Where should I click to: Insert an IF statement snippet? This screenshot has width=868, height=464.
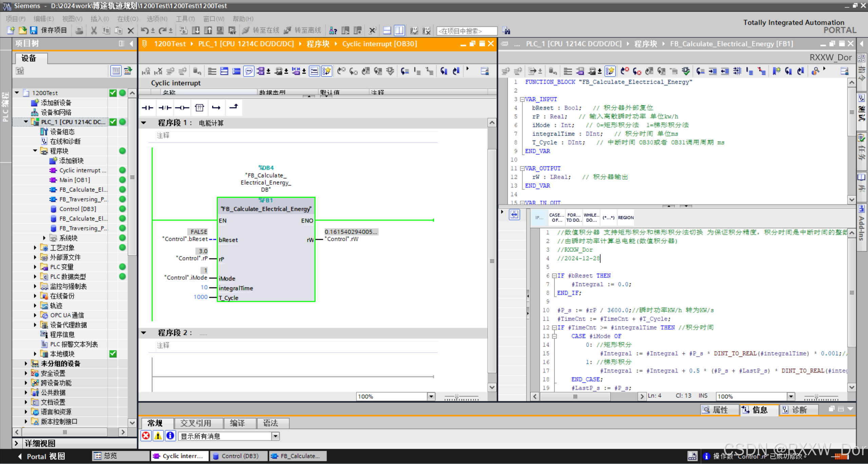point(539,218)
